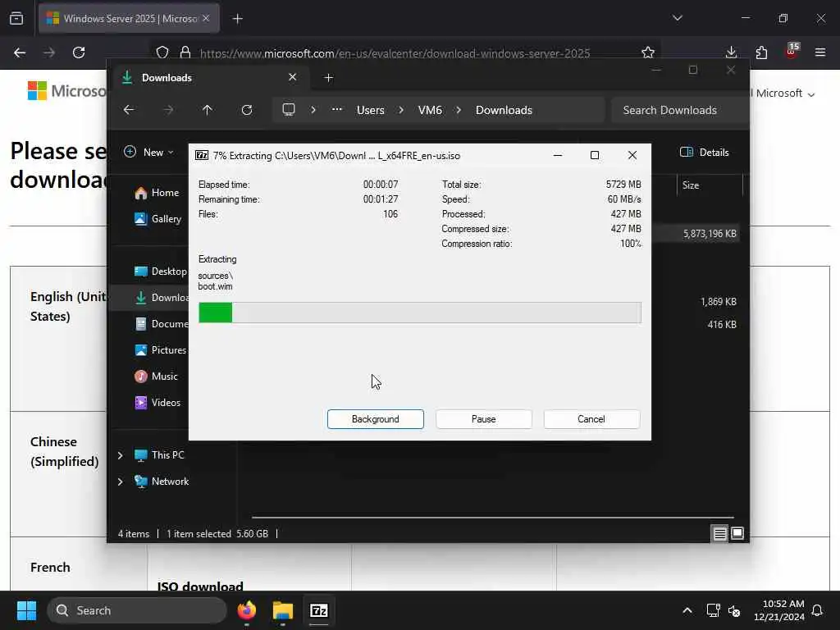The width and height of the screenshot is (840, 630).
Task: Click the Search Downloads field
Action: (x=679, y=110)
